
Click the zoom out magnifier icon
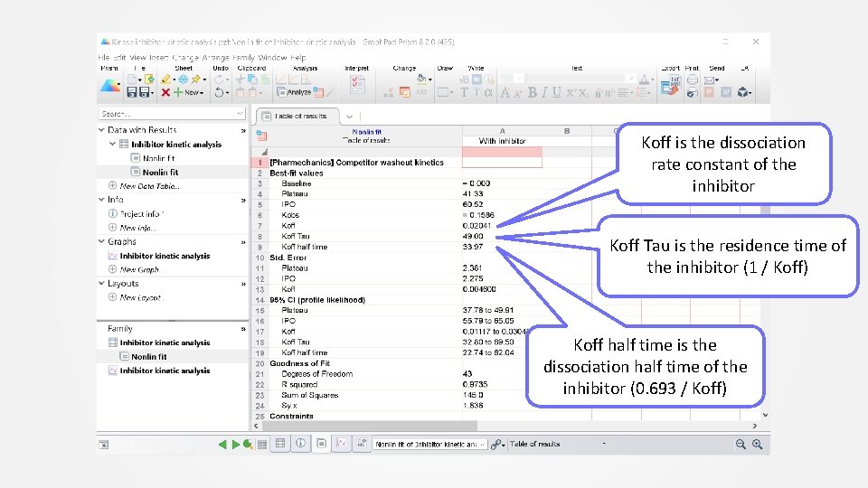[741, 444]
